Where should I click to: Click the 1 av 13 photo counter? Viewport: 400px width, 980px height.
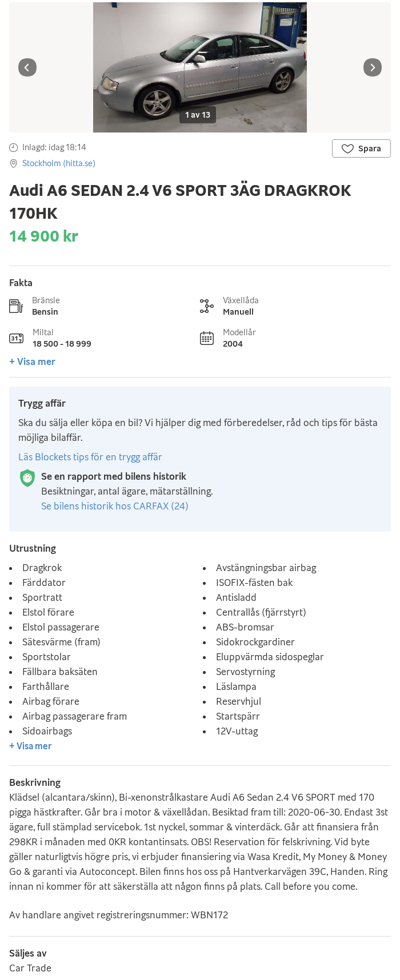(198, 115)
